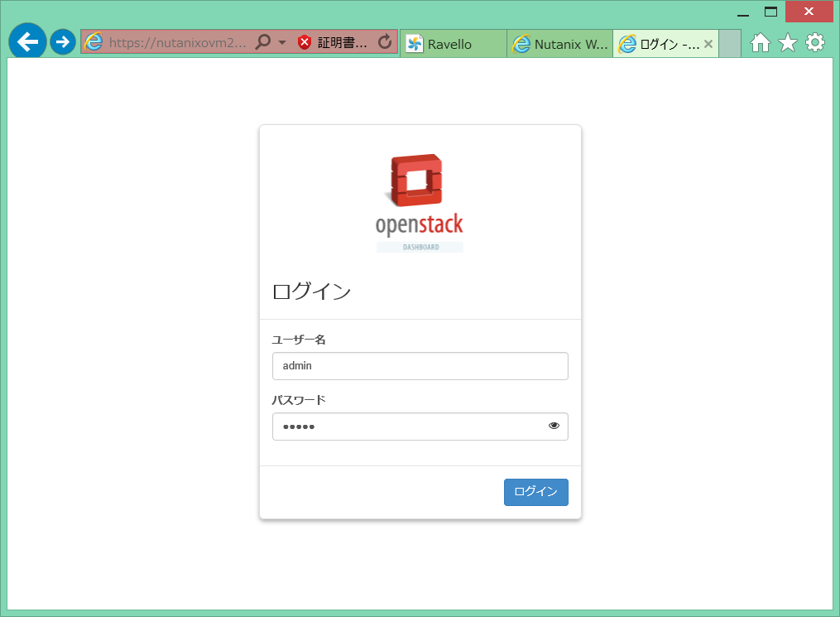Screen dimensions: 840x617
Task: Go back with the browser back arrow
Action: [x=27, y=41]
